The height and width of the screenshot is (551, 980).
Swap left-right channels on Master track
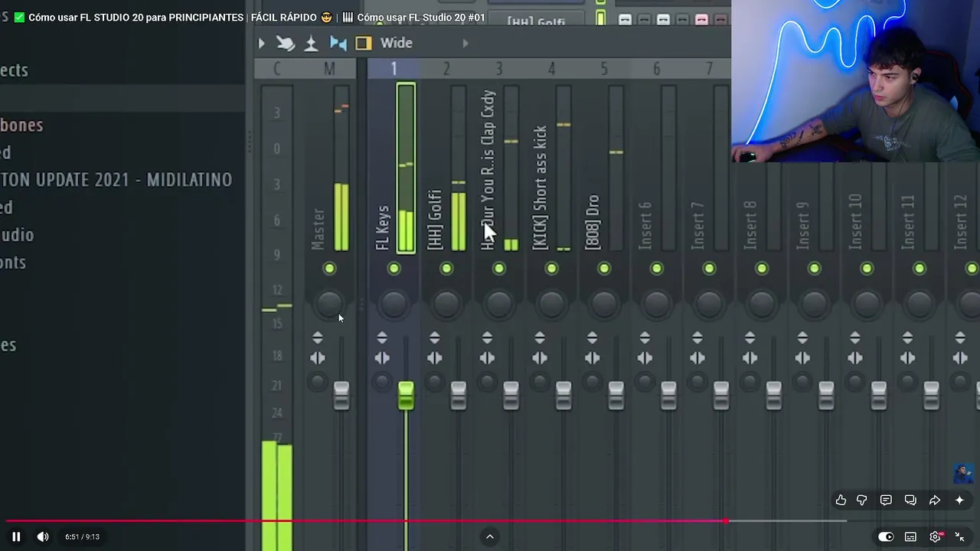[318, 358]
